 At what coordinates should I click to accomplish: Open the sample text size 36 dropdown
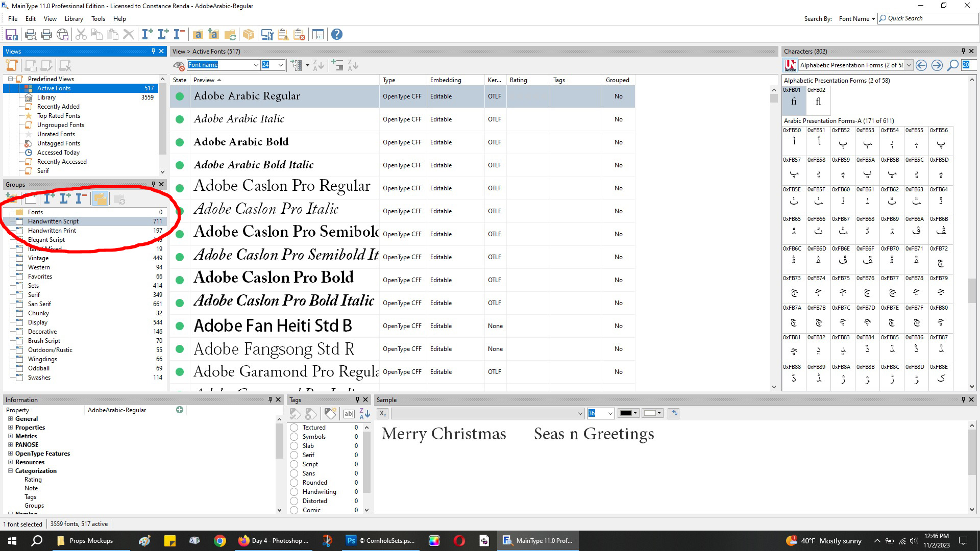(x=610, y=414)
